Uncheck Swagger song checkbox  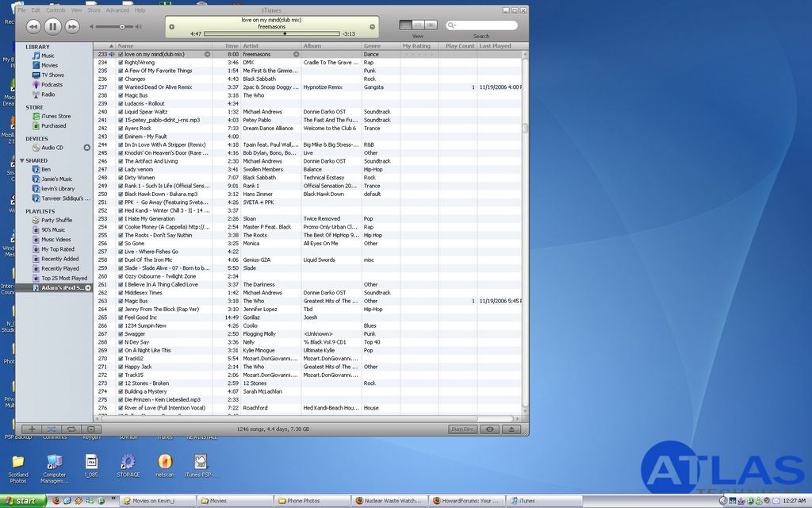pyautogui.click(x=121, y=334)
